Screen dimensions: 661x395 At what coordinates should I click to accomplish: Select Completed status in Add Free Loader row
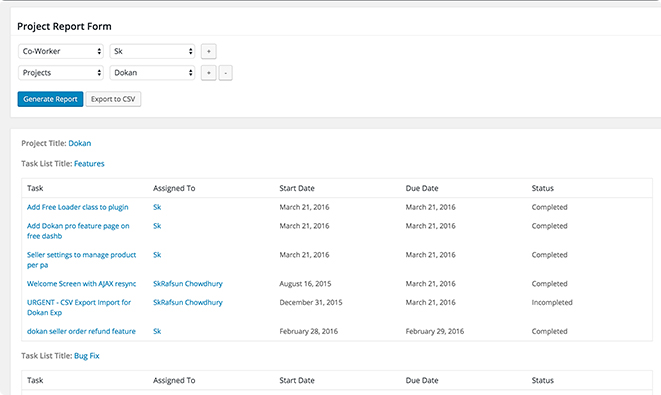click(x=549, y=207)
